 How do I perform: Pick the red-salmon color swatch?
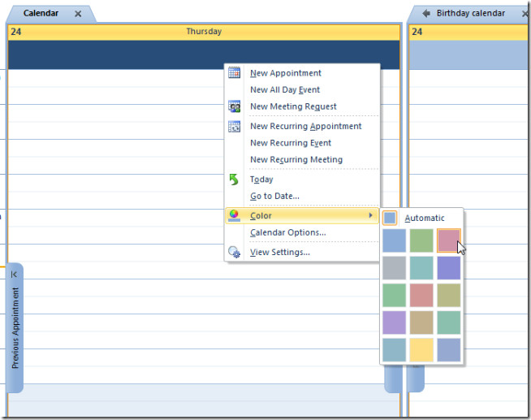pyautogui.click(x=421, y=296)
